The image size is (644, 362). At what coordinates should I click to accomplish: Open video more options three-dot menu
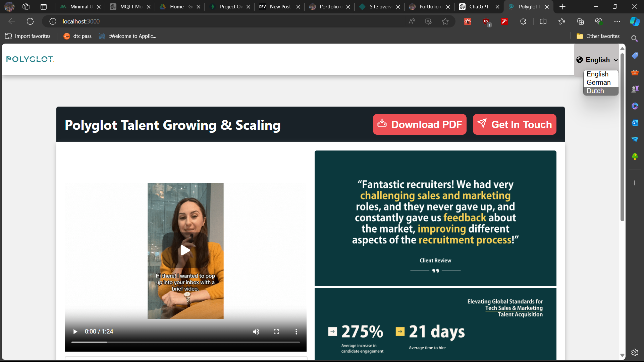click(x=296, y=331)
